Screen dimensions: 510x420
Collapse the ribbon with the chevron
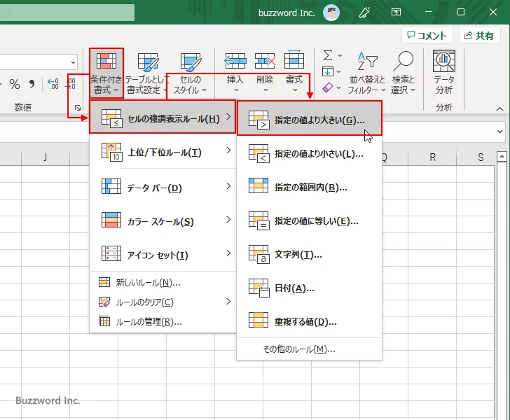coord(499,109)
